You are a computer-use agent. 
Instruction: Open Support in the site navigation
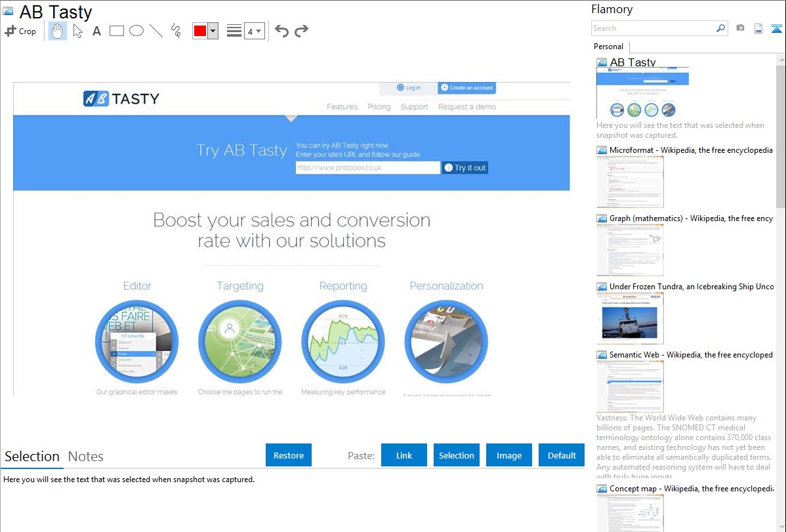tap(414, 107)
